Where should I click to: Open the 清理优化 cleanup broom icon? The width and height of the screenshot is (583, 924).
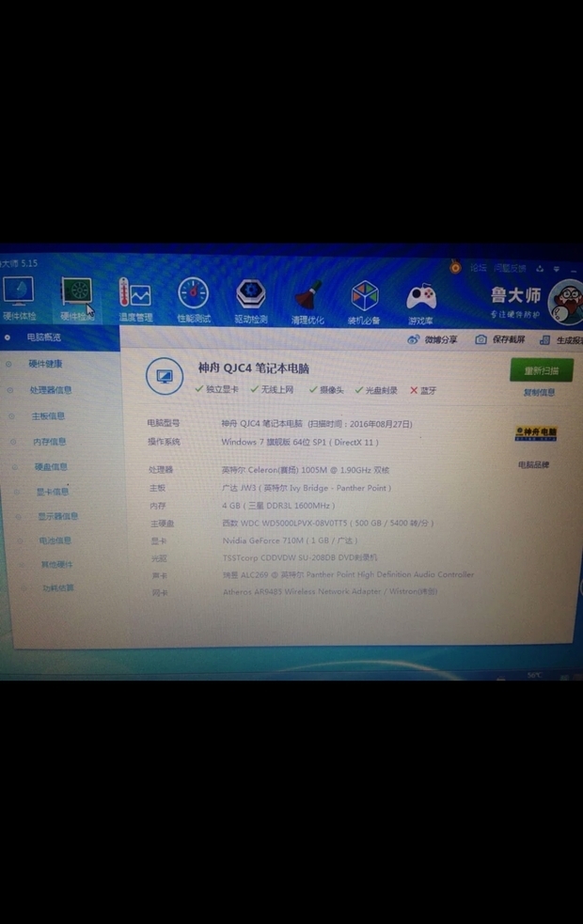[x=307, y=303]
